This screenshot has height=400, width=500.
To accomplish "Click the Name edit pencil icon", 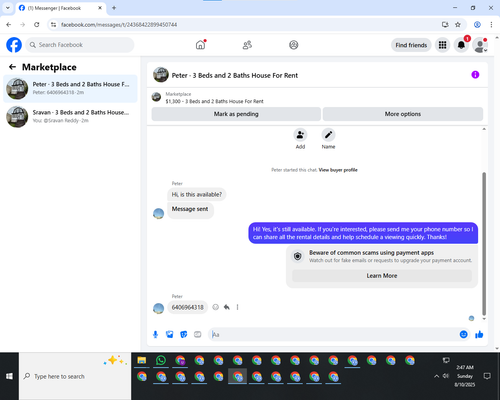I will pos(328,135).
